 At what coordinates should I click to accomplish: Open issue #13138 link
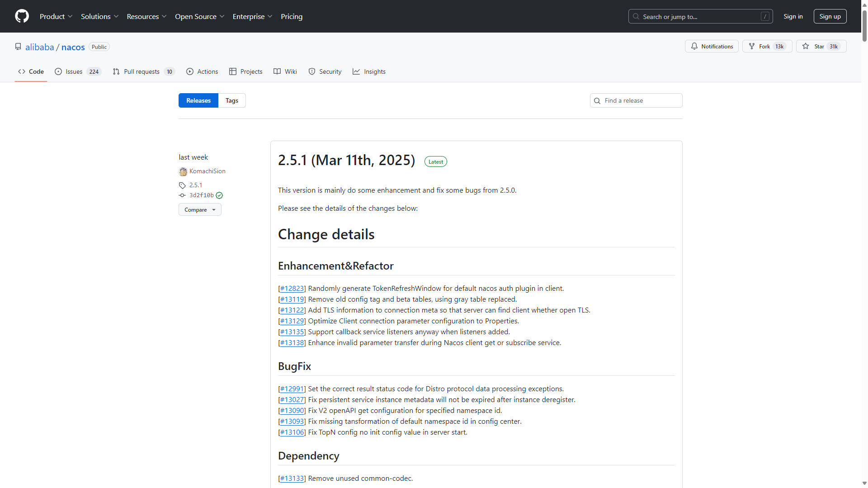(292, 343)
